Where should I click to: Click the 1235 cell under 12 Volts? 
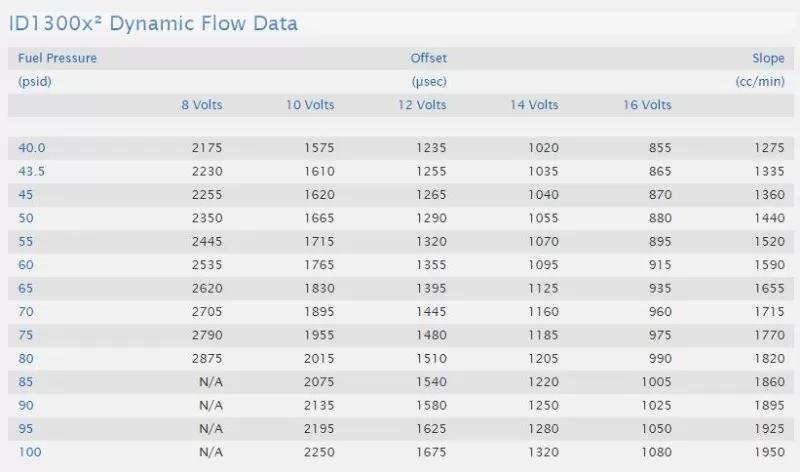point(432,148)
